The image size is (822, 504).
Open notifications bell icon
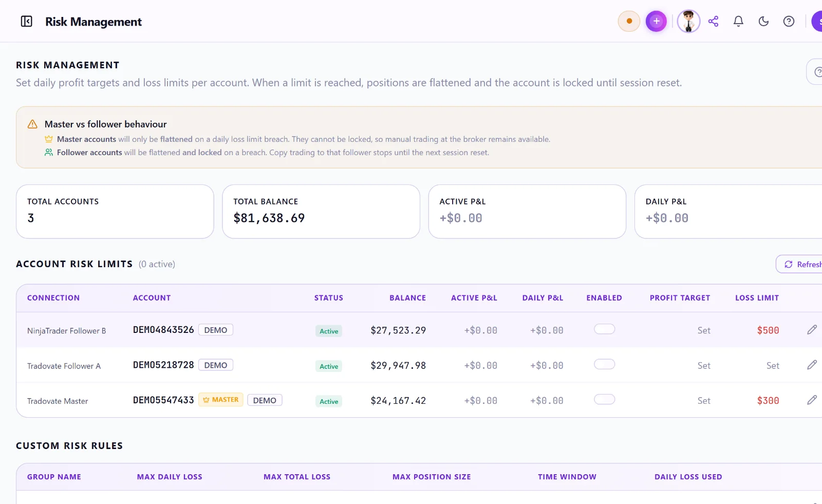[x=738, y=21]
